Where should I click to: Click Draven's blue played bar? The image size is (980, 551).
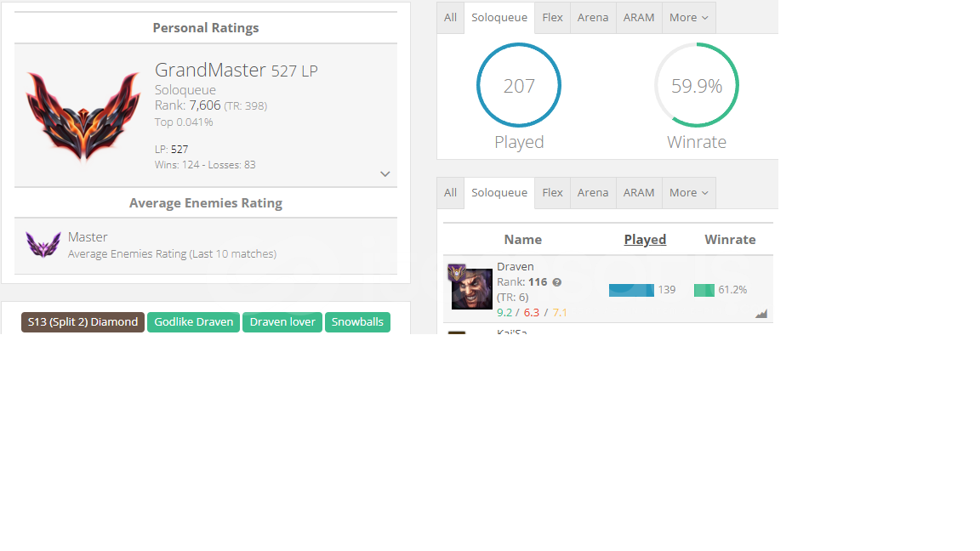(x=631, y=290)
